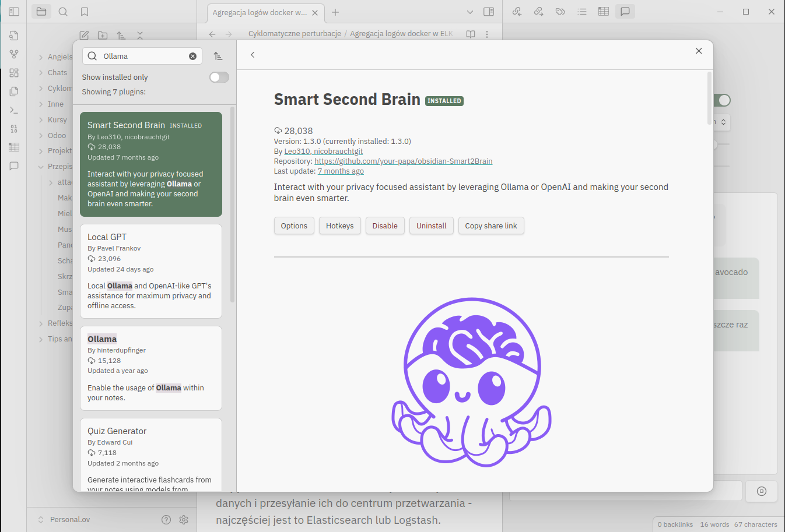
Task: Expand the Angiels folder
Action: (41, 57)
